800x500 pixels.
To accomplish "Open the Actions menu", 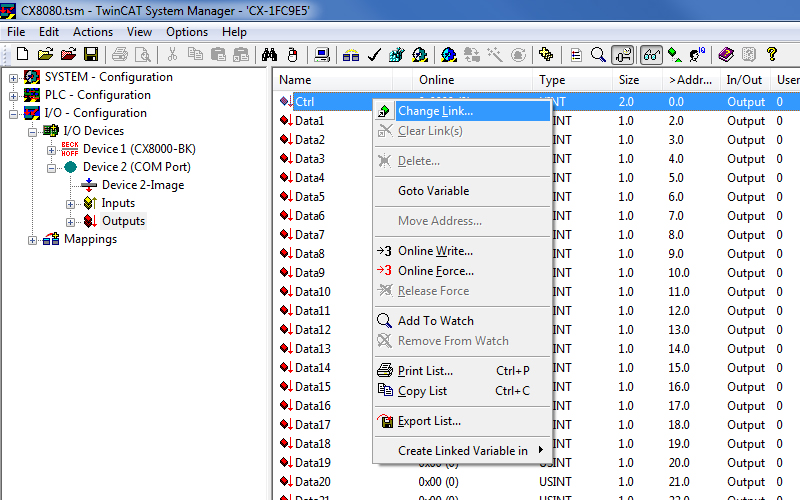I will [93, 32].
